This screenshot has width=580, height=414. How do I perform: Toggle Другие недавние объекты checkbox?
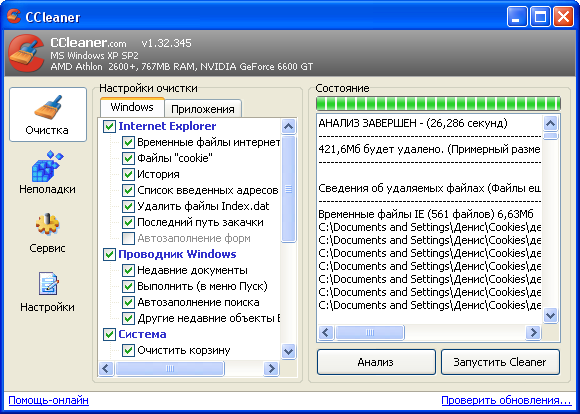coord(128,318)
